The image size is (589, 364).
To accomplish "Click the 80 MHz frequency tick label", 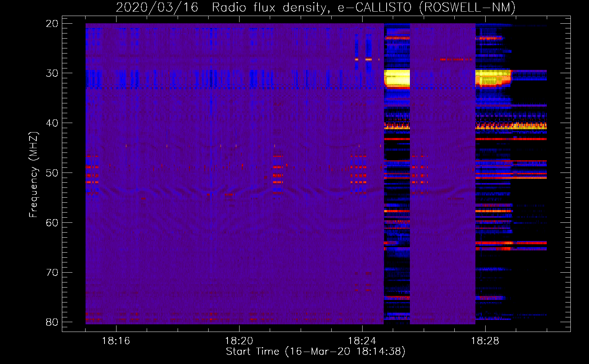I will [52, 322].
